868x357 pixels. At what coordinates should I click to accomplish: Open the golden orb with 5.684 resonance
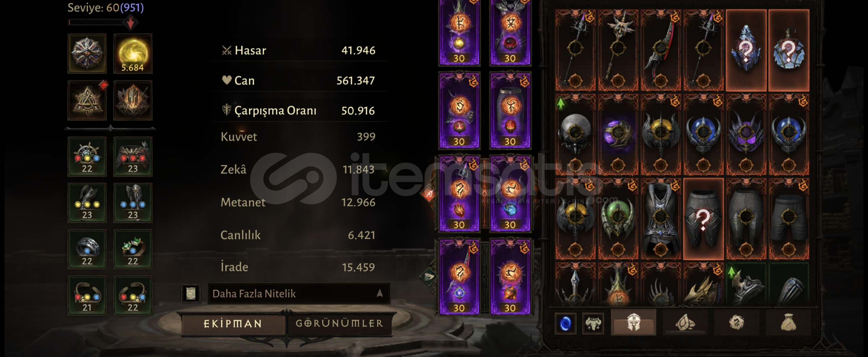point(133,54)
